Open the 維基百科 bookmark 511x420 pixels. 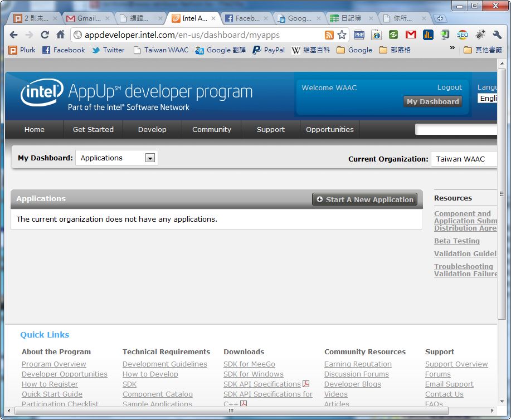point(310,50)
